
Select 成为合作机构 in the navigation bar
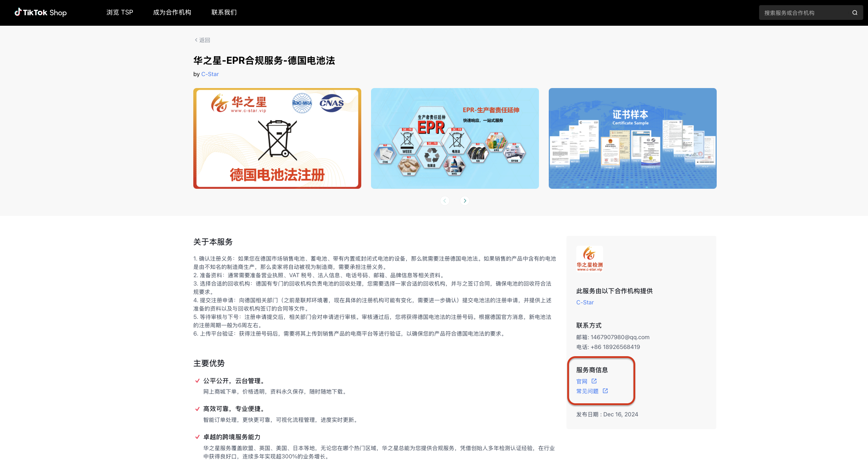172,12
